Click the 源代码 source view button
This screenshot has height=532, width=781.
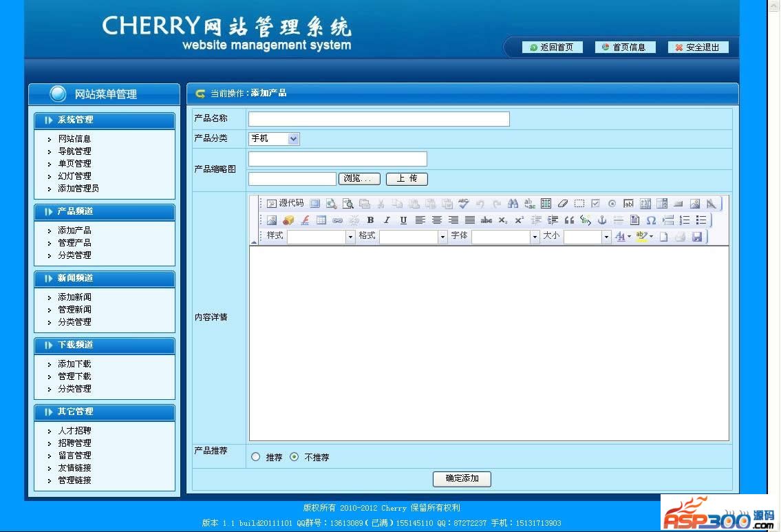[x=285, y=203]
